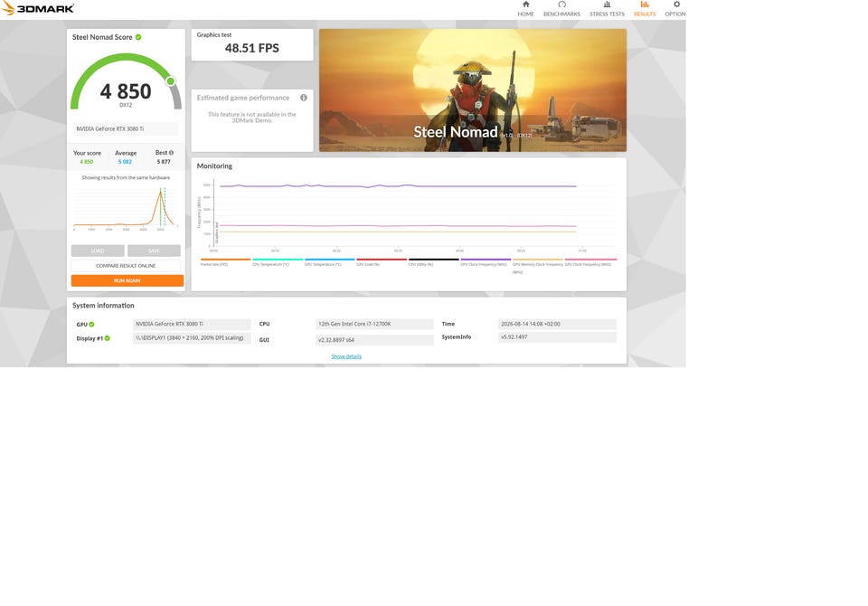Click the 48.51 FPS graphics test value
This screenshot has width=868, height=606.
tap(252, 48)
